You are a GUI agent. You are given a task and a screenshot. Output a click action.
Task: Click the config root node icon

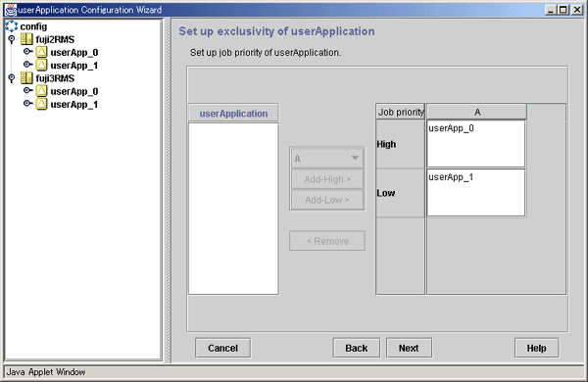point(11,25)
